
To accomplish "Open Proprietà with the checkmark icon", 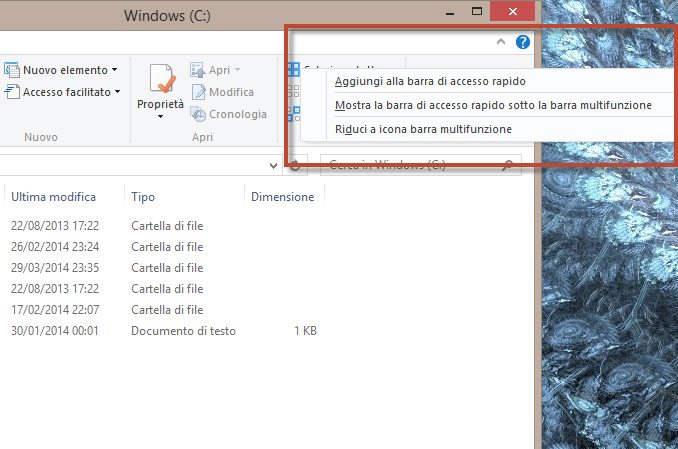I will pyautogui.click(x=160, y=80).
